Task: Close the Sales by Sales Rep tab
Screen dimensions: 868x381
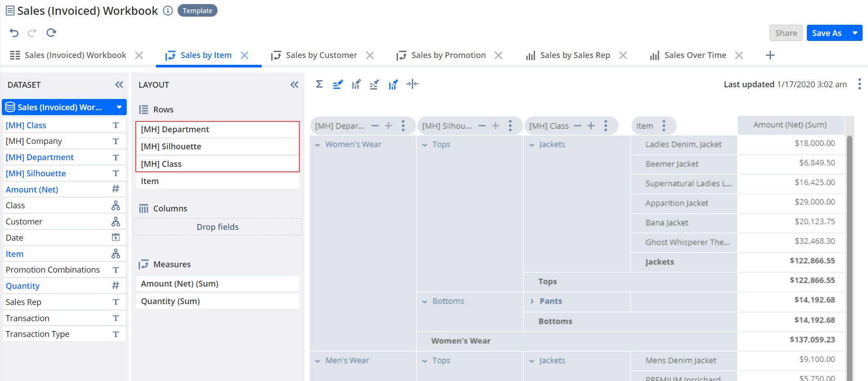Action: click(x=623, y=55)
